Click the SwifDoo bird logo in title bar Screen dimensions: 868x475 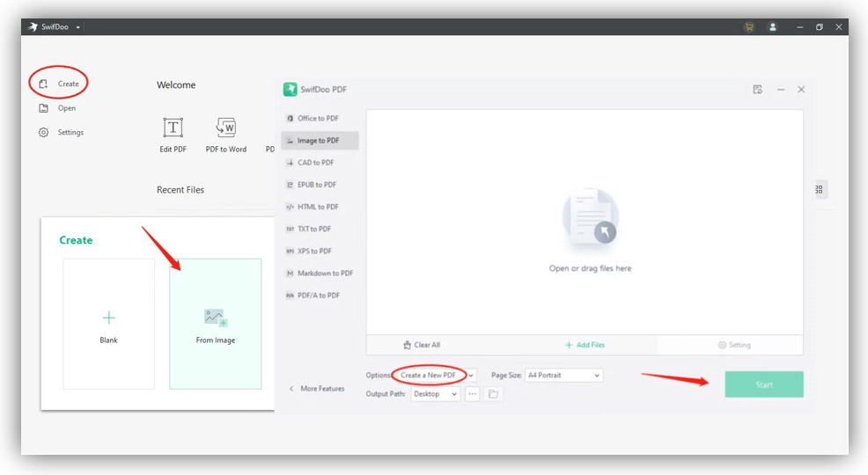click(x=33, y=27)
